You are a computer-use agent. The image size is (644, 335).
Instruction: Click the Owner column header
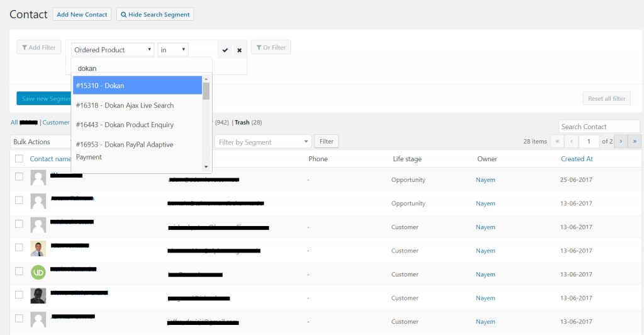487,159
